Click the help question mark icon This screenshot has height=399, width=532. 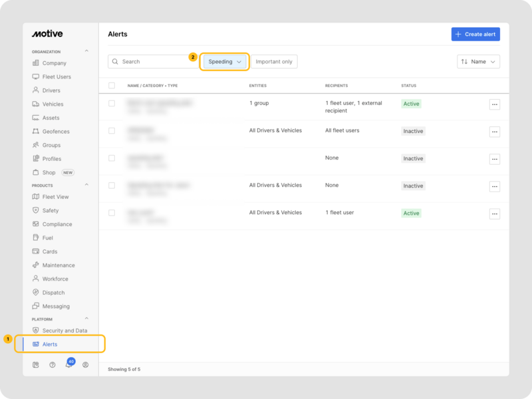tap(53, 364)
